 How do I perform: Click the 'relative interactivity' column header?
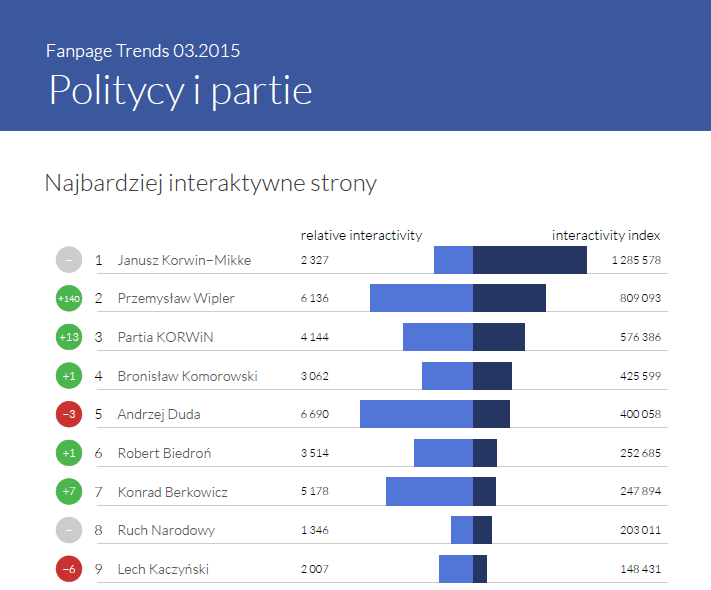pyautogui.click(x=361, y=236)
